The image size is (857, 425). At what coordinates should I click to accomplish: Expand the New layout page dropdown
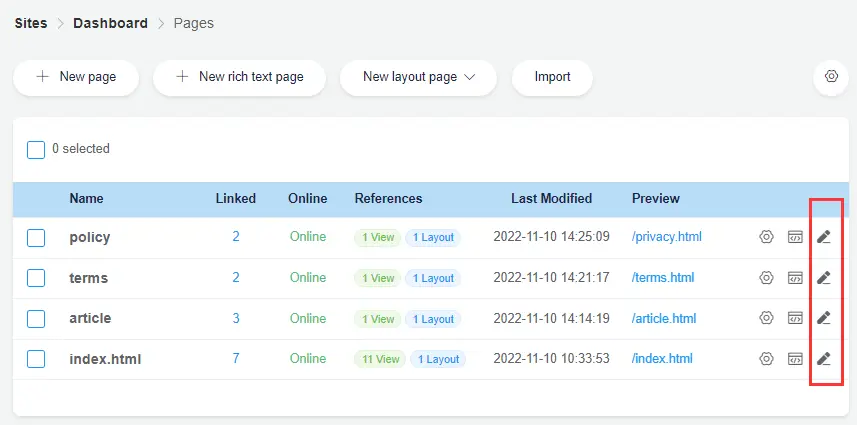point(418,77)
